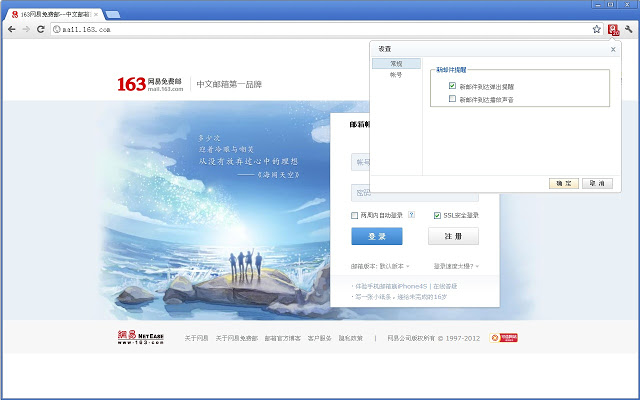Click the NetEase logo in the footer
The height and width of the screenshot is (400, 640).
click(x=140, y=338)
